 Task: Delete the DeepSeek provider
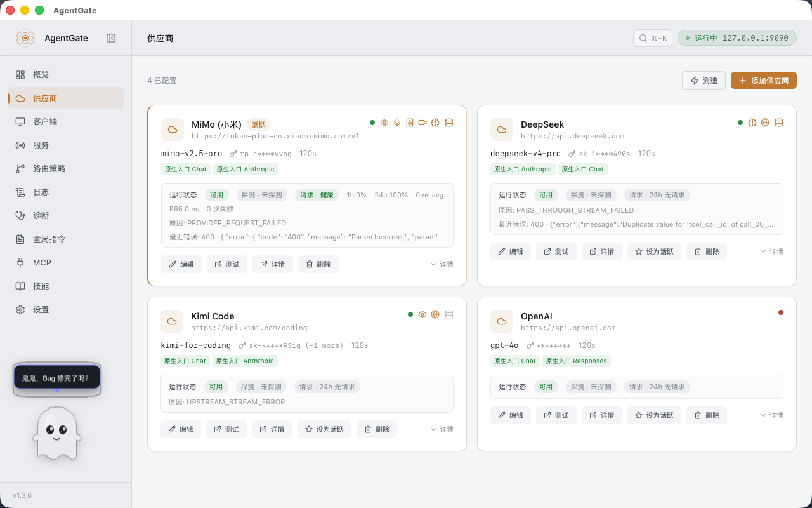pos(707,251)
